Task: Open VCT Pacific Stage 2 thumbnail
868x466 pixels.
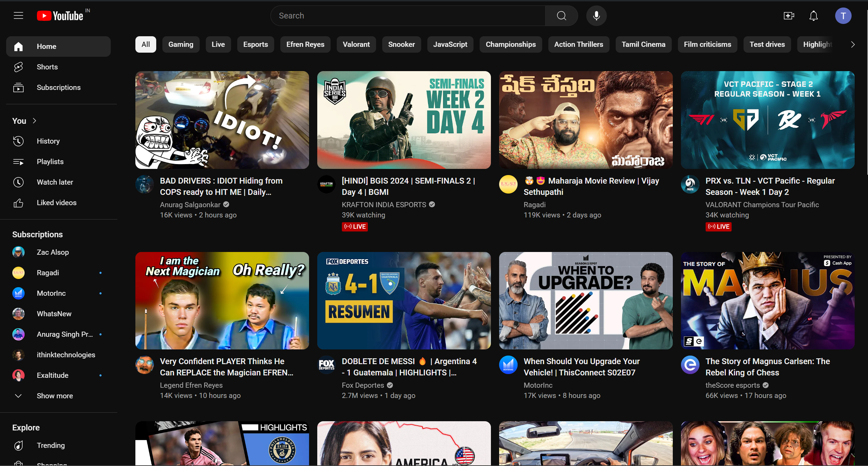Action: coord(768,120)
